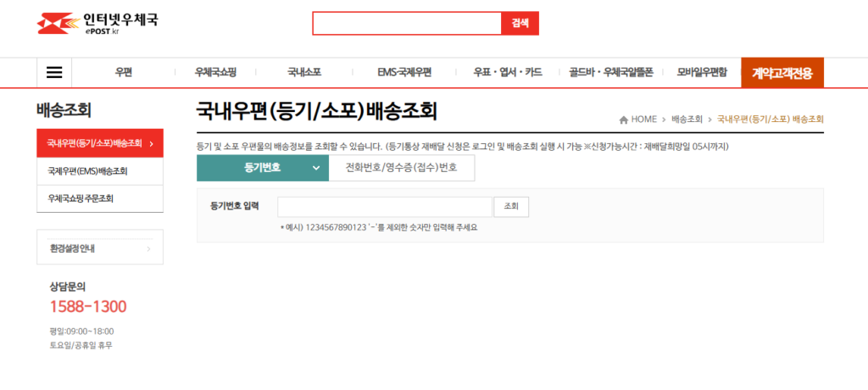Click the 계약고객전용 orange button
Screen dimensions: 868x390
[782, 73]
